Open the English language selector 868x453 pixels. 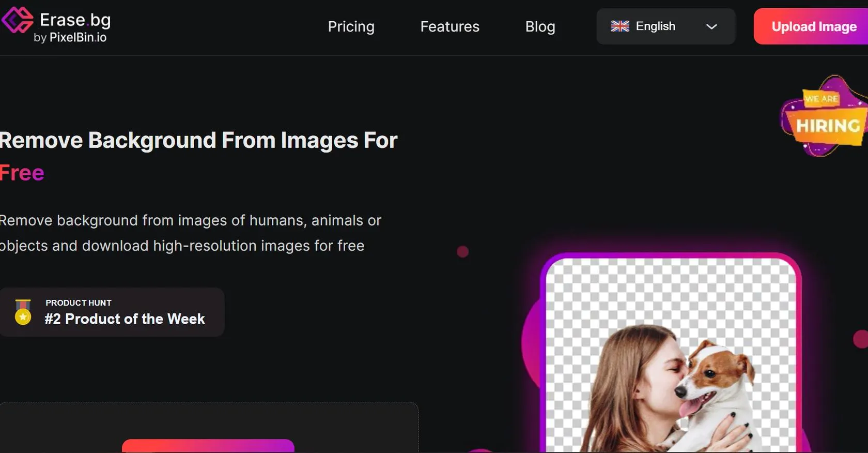[x=655, y=26]
